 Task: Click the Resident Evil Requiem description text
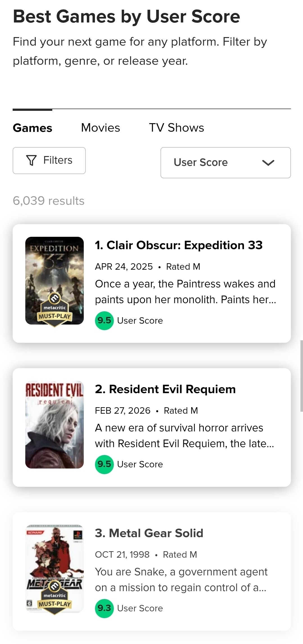(184, 436)
